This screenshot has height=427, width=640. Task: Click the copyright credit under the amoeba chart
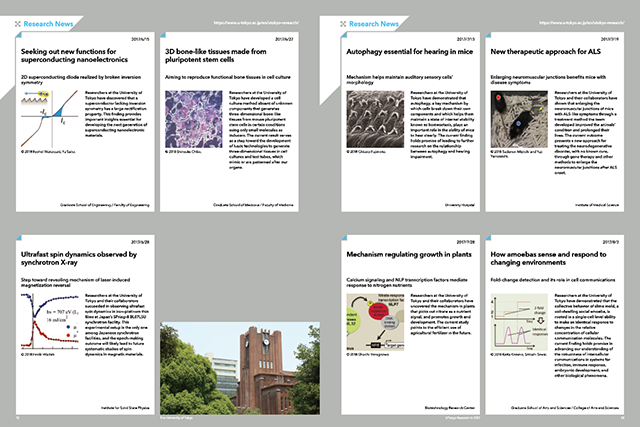[518, 354]
